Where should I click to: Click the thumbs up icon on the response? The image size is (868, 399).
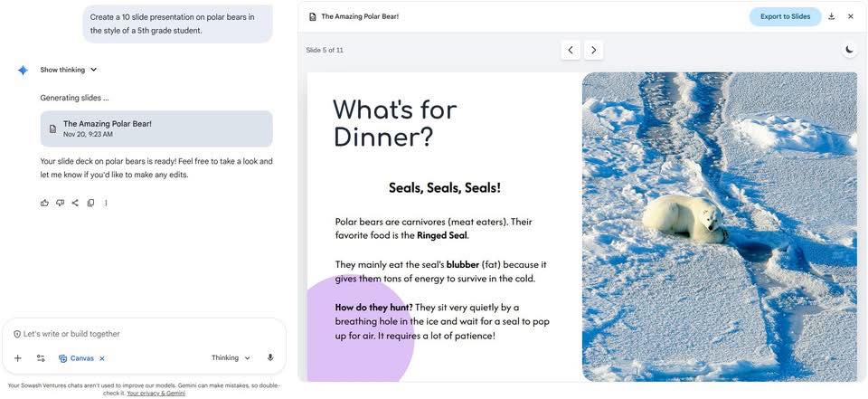[44, 203]
